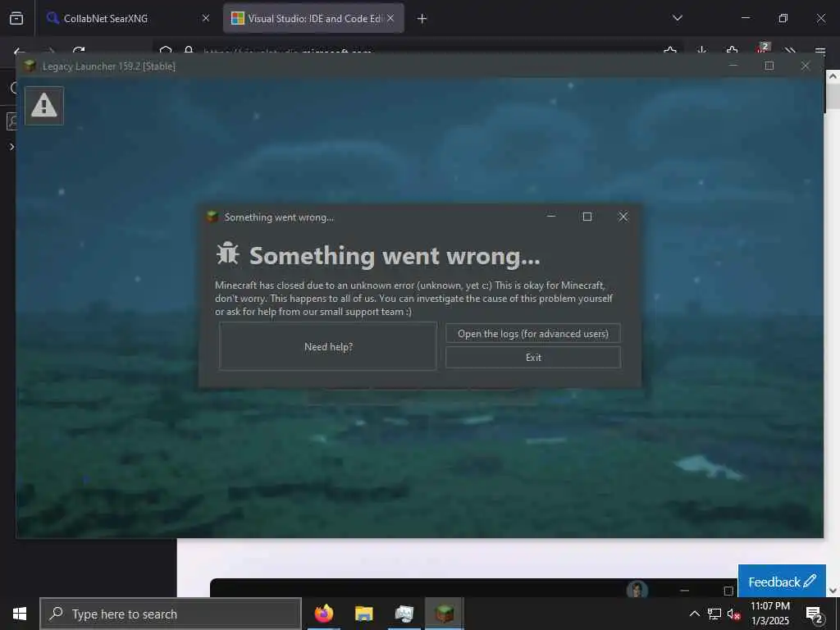Close the Visual Studio tab
This screenshot has height=630, width=840.
(x=390, y=18)
